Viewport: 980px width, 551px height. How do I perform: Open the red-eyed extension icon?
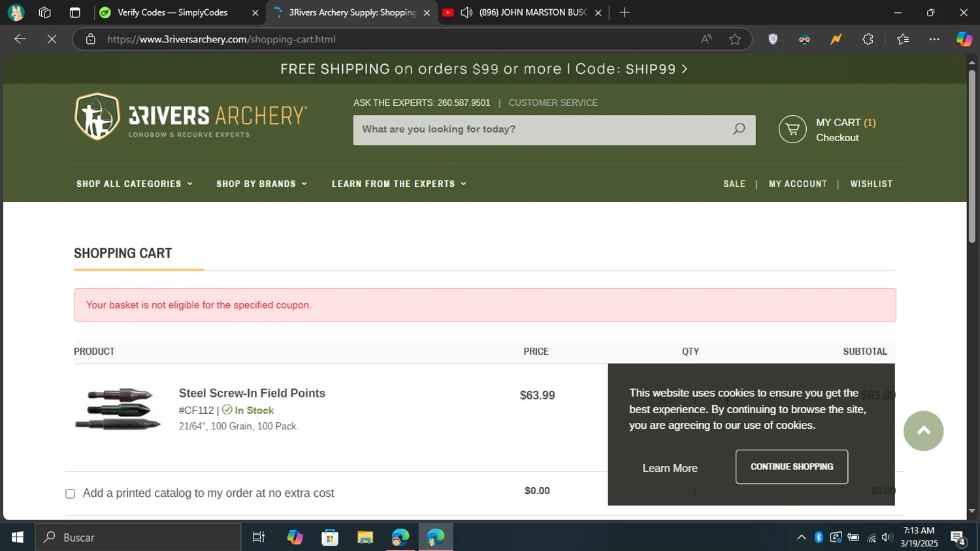tap(804, 39)
